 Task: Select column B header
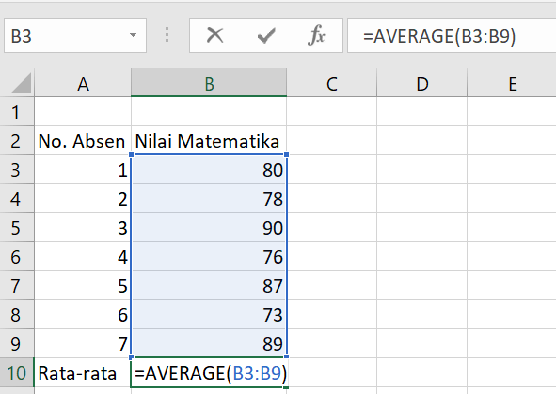(209, 83)
